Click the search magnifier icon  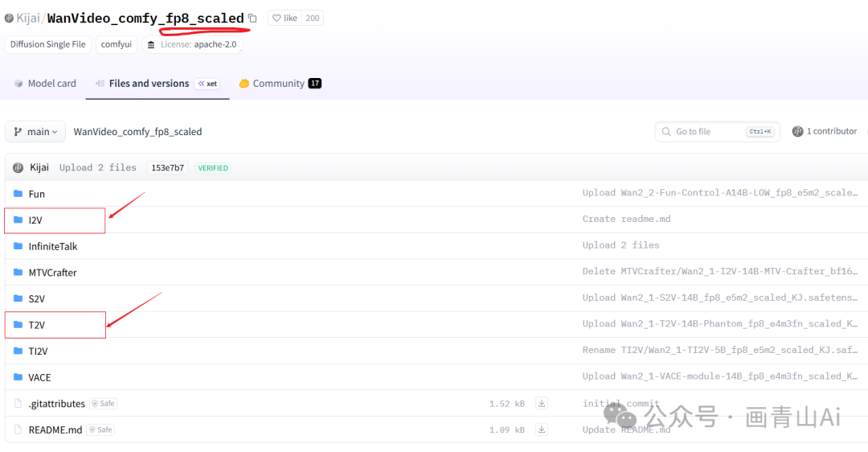[666, 132]
